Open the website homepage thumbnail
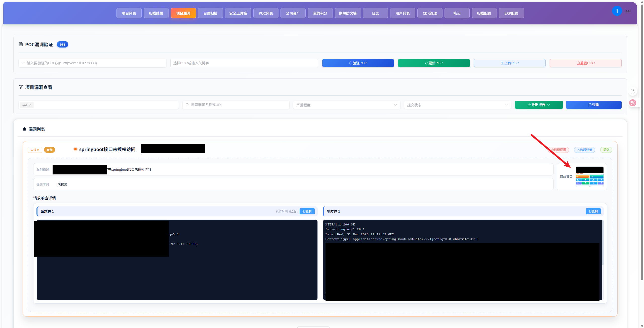Image resolution: width=644 pixels, height=328 pixels. (x=589, y=177)
